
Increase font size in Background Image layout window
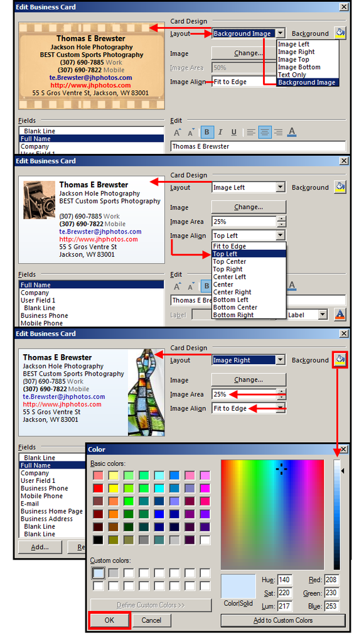point(178,132)
